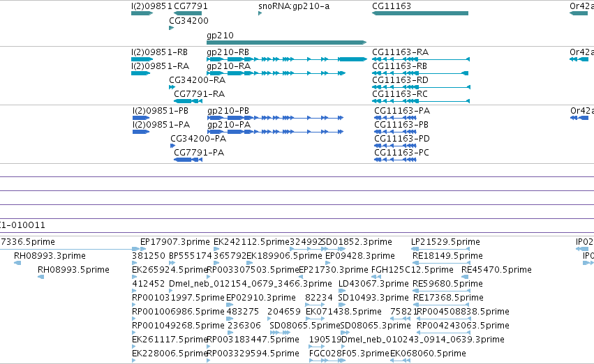Select the CG7791 gene label
Image resolution: width=594 pixels, height=364 pixels.
[x=191, y=6]
